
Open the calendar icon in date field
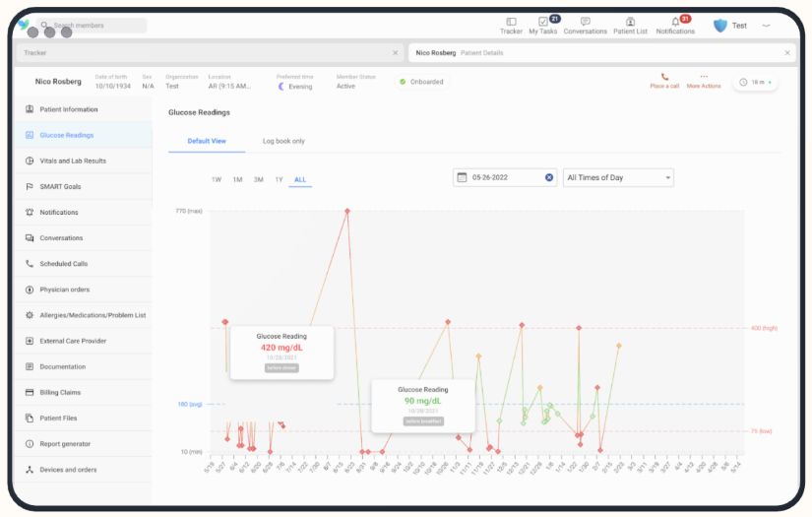(462, 177)
